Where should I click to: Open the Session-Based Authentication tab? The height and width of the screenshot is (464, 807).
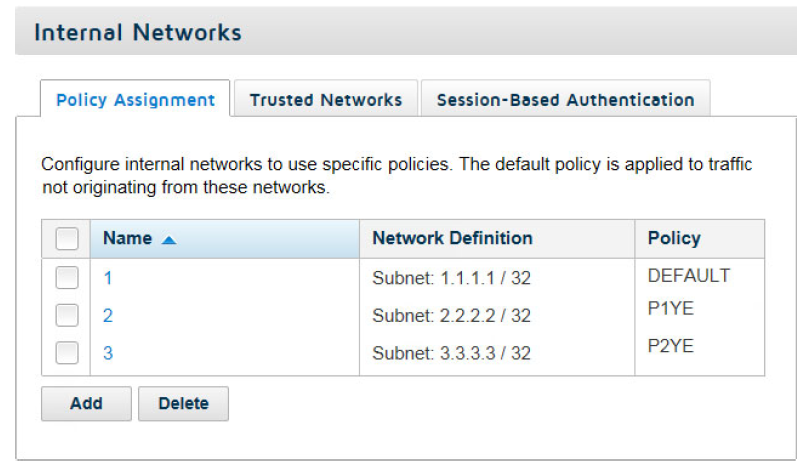(x=566, y=98)
